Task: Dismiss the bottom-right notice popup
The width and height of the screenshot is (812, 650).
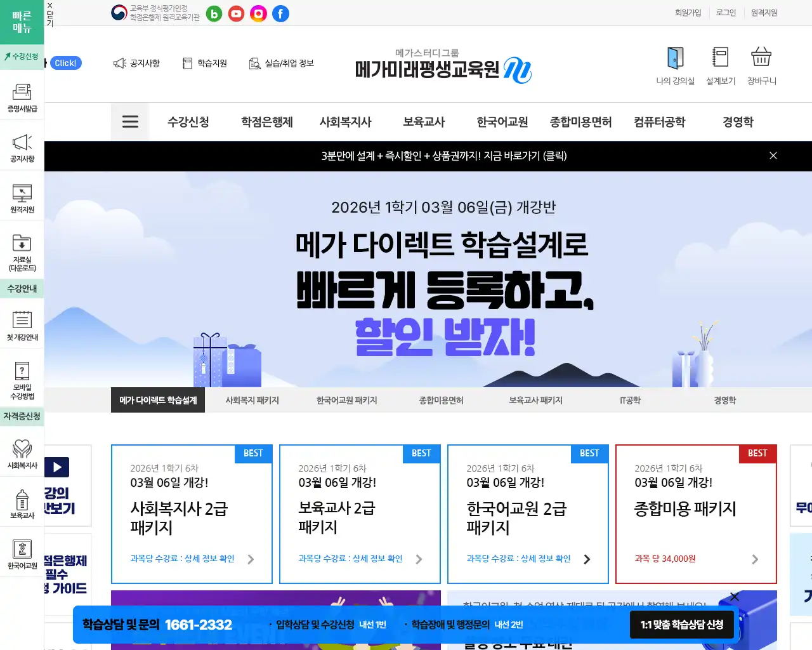Action: [734, 597]
